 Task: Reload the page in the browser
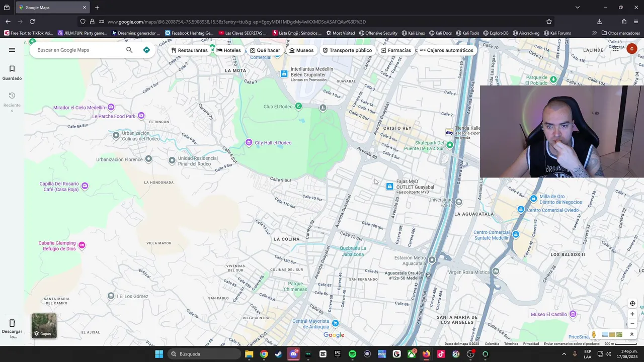point(32,22)
